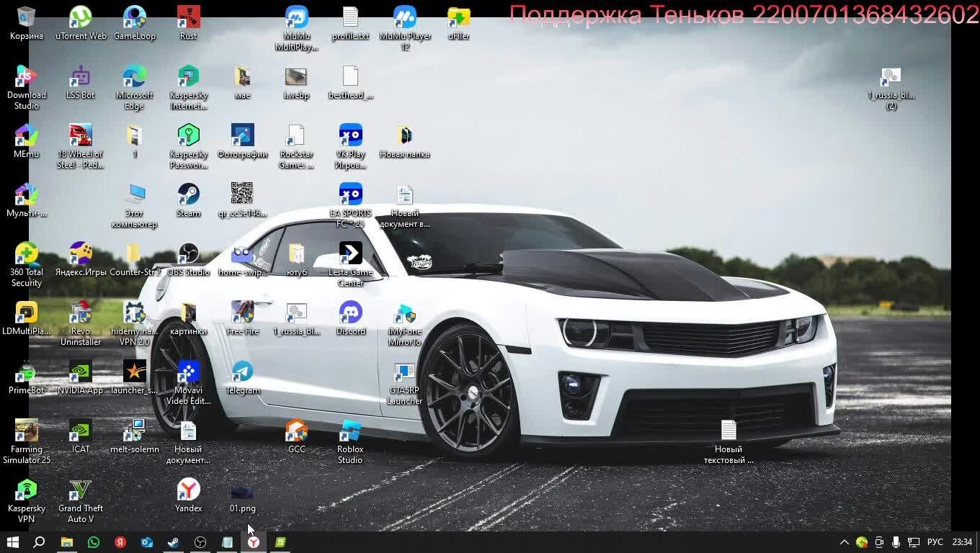This screenshot has width=980, height=553.
Task: Select the Kaspersky Internet Security shortcut
Action: point(188,88)
